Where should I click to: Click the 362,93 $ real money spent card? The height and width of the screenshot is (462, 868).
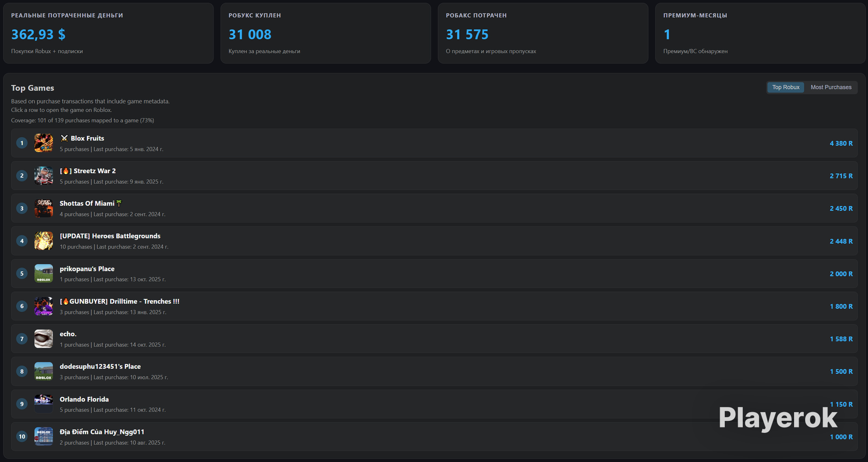pos(109,33)
